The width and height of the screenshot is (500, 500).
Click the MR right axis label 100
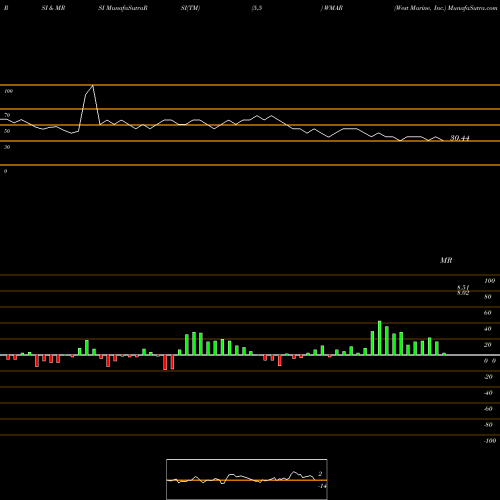click(x=490, y=281)
